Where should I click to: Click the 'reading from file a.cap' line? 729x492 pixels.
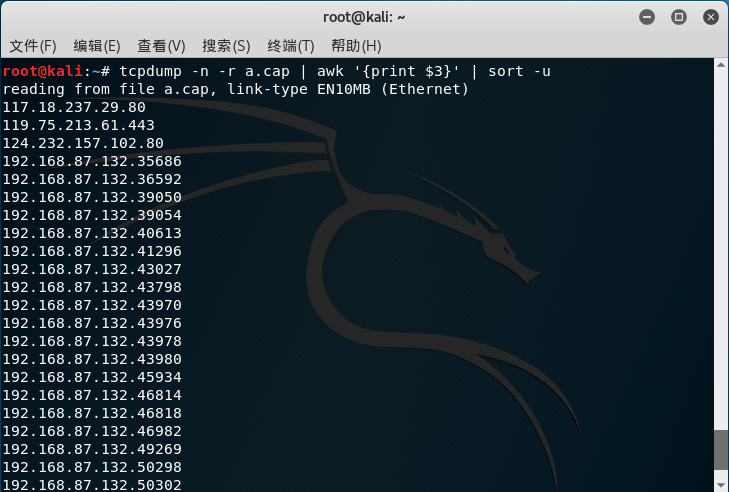coord(235,89)
